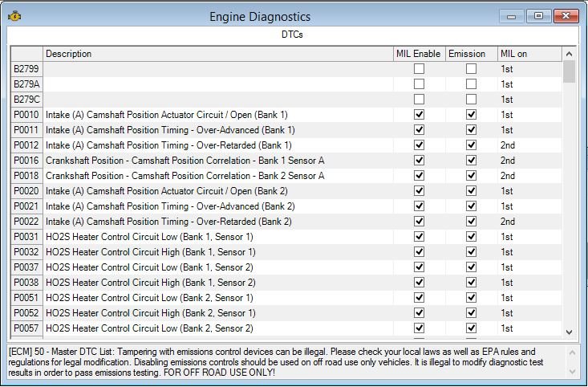
Task: Click the DTC list scroll down arrow
Action: [569, 332]
